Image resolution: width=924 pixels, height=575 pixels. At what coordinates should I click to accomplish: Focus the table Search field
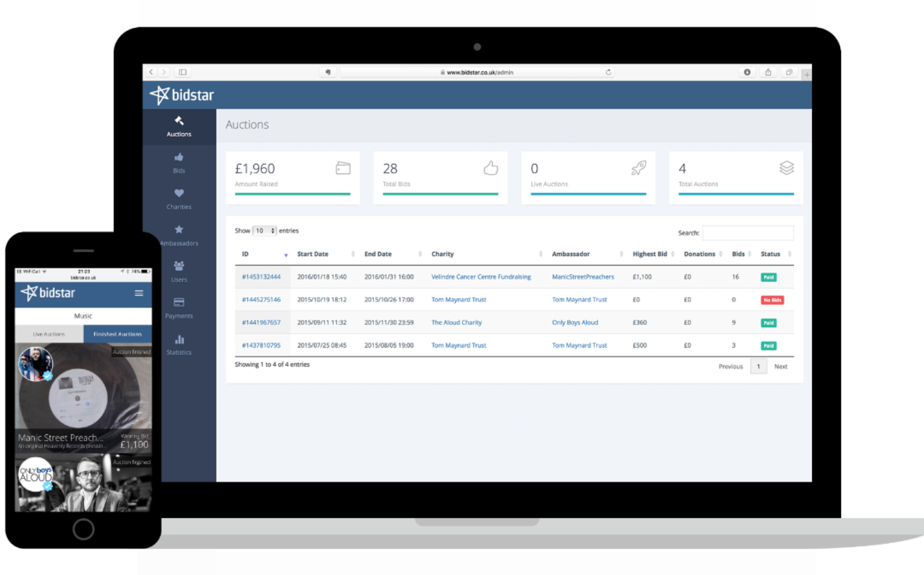[x=748, y=233]
